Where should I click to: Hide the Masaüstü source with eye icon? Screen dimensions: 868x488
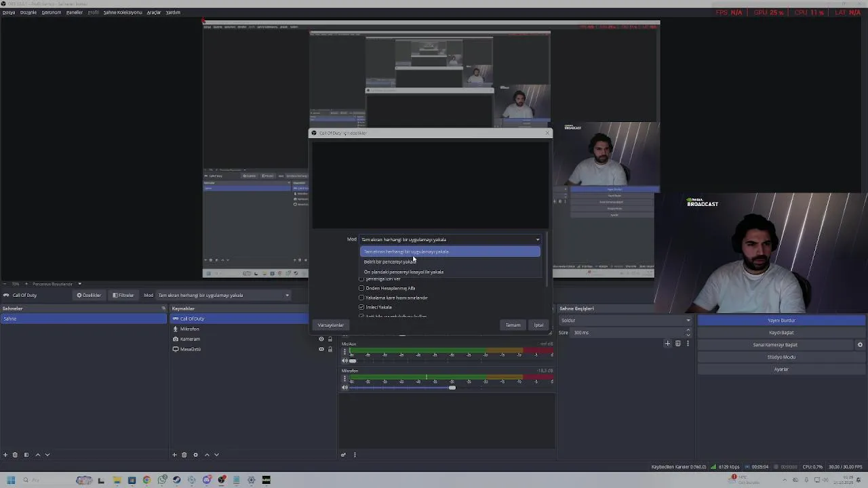click(x=321, y=349)
